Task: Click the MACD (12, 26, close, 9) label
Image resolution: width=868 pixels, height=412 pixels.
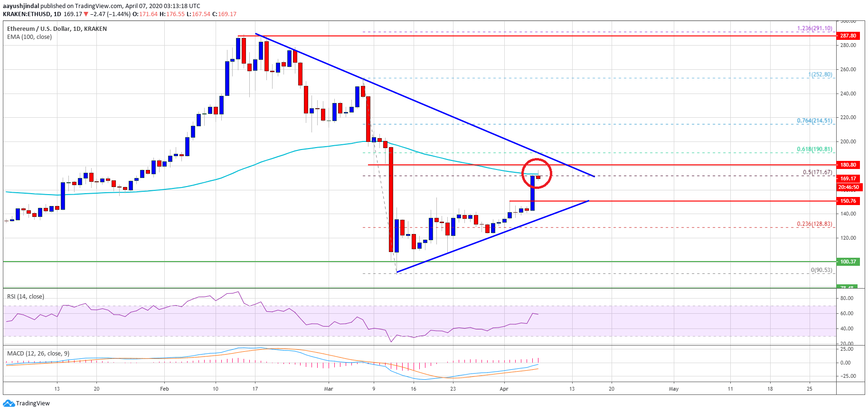Action: [x=38, y=354]
